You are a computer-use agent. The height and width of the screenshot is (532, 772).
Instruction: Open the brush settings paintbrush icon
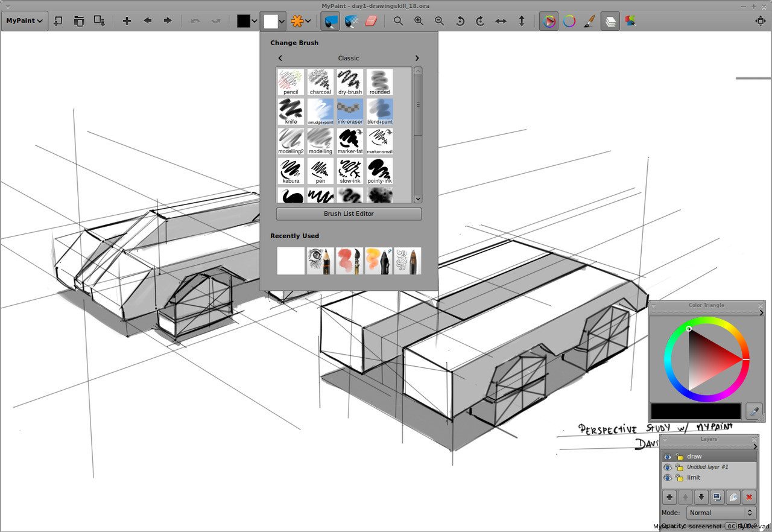(590, 21)
